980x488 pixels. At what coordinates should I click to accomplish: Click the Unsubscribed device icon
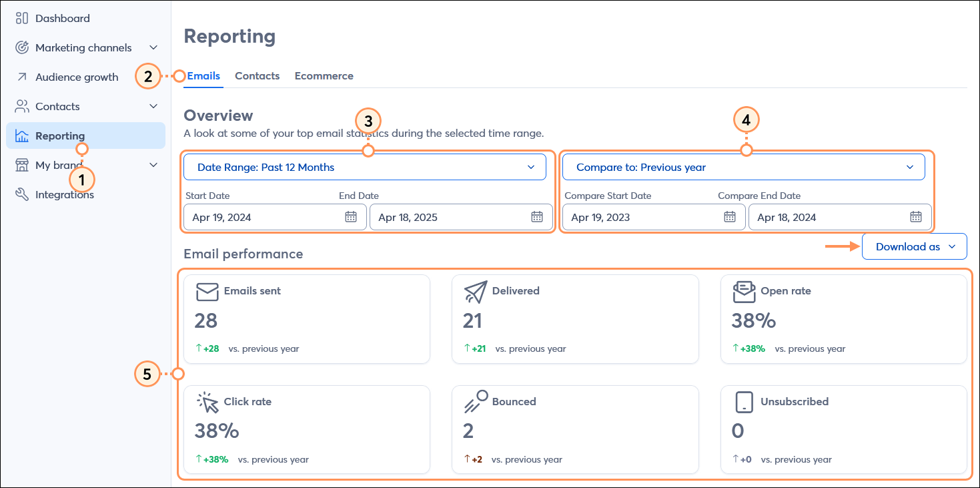click(744, 403)
